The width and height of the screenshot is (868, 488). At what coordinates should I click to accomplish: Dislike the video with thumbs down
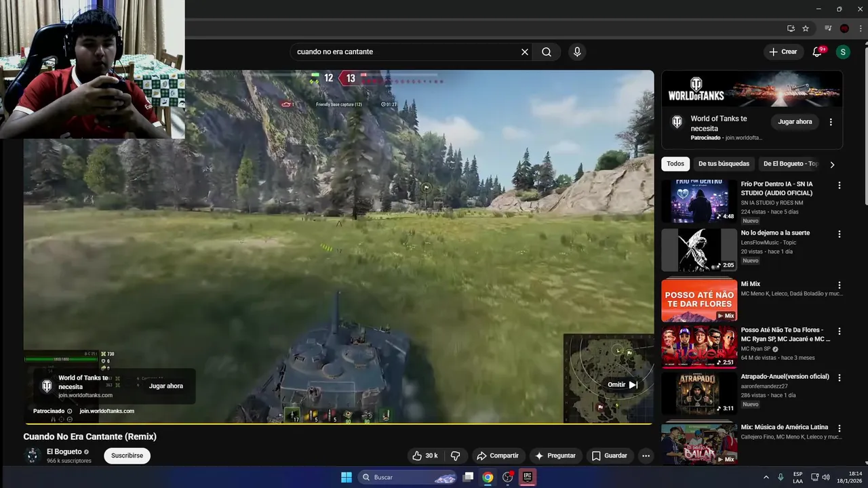(x=456, y=455)
